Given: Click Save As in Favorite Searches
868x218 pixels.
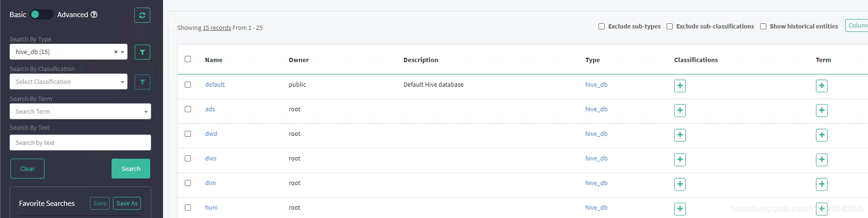Looking at the screenshot, I should (x=127, y=203).
